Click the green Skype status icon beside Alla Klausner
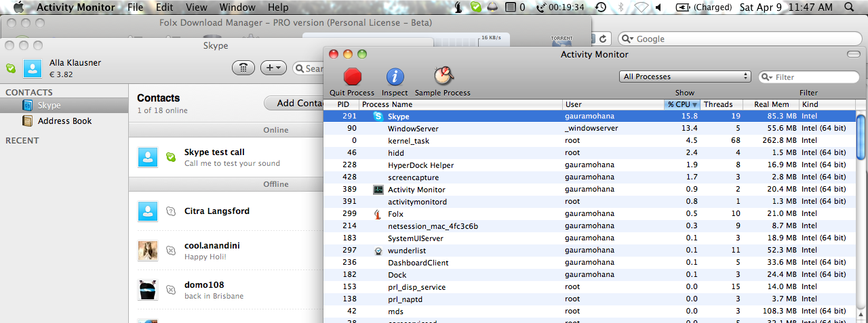Screen dimensions: 868x323 11,68
